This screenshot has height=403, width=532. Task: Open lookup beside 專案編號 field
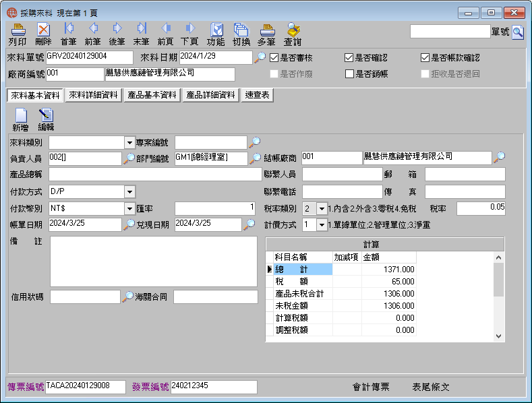[255, 142]
